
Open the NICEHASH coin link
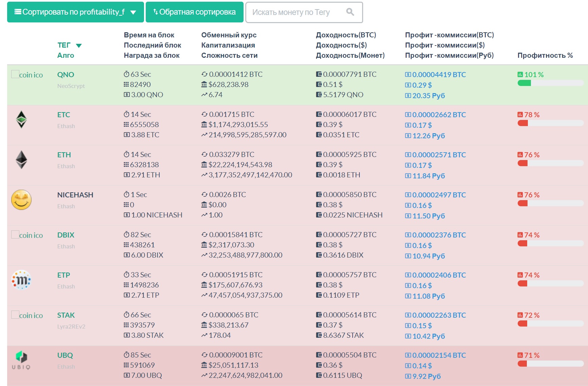coord(75,195)
